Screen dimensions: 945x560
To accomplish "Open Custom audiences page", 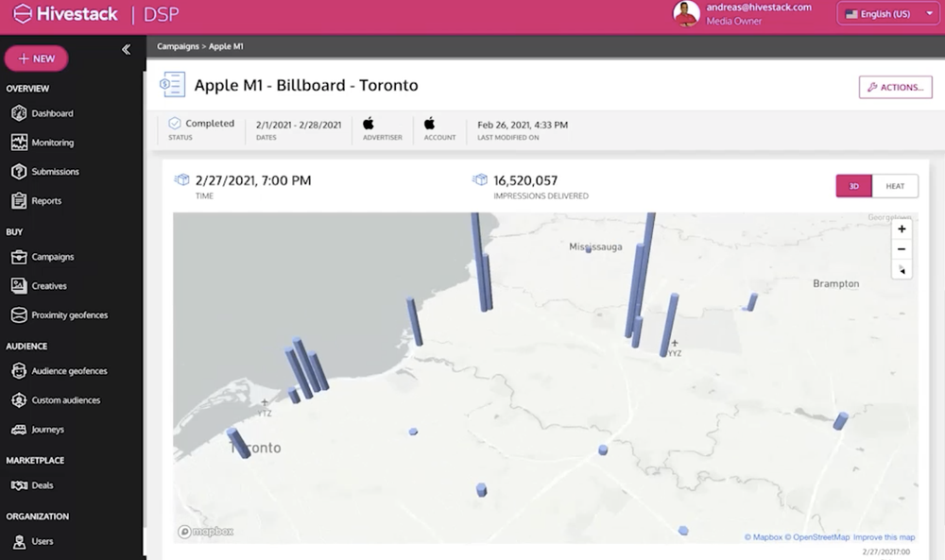I will (66, 400).
